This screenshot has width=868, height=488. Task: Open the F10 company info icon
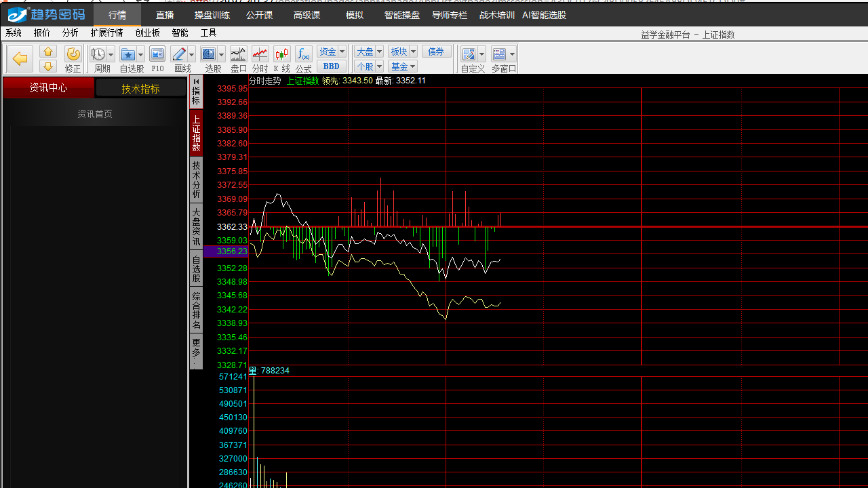point(157,54)
